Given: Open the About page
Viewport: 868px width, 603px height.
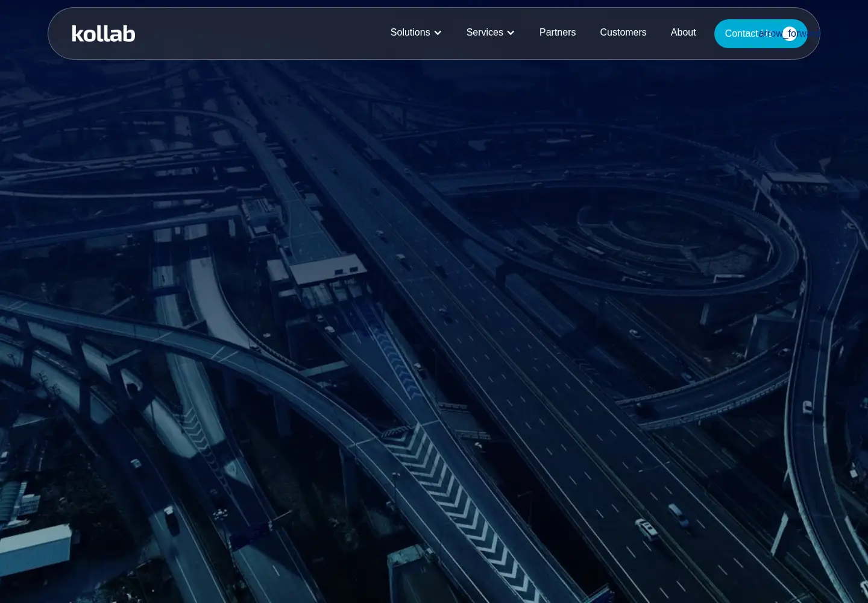Looking at the screenshot, I should coord(684,33).
